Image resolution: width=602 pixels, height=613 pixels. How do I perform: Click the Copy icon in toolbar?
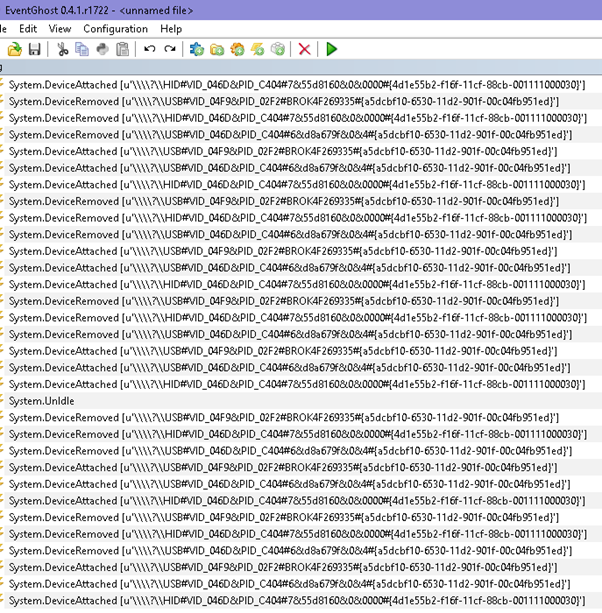[82, 50]
